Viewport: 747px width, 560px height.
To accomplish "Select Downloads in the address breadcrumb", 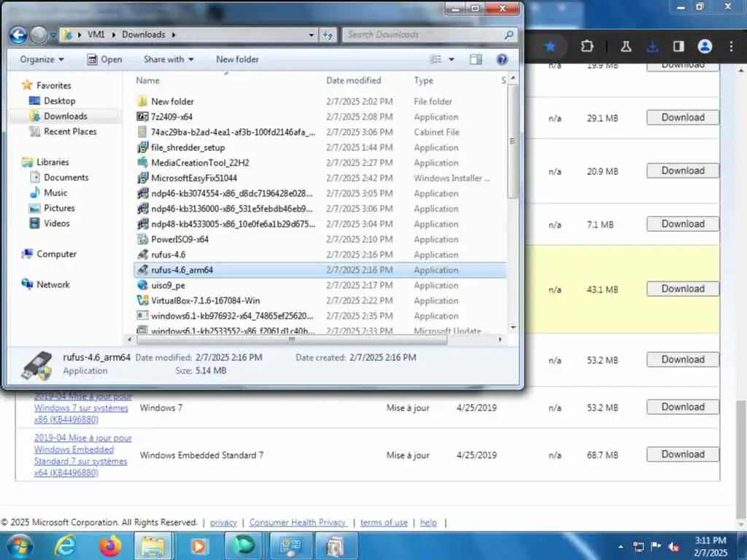I will 144,35.
